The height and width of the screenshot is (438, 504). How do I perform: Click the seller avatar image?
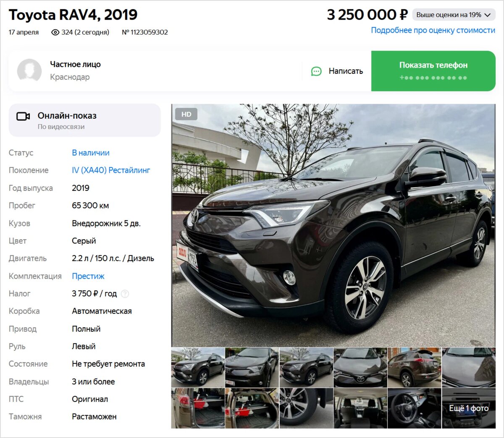tap(29, 70)
